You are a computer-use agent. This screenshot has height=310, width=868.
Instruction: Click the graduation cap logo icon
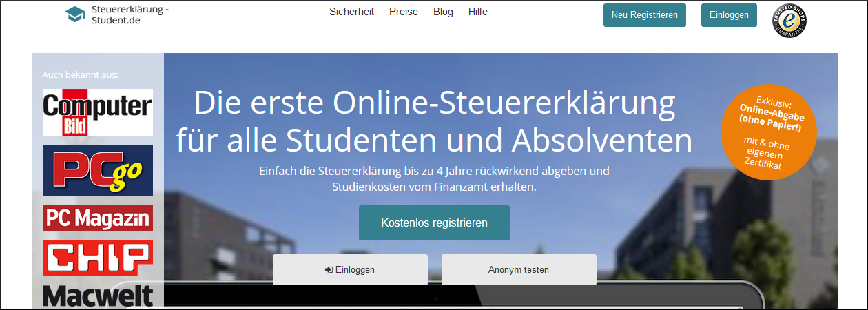click(x=74, y=14)
